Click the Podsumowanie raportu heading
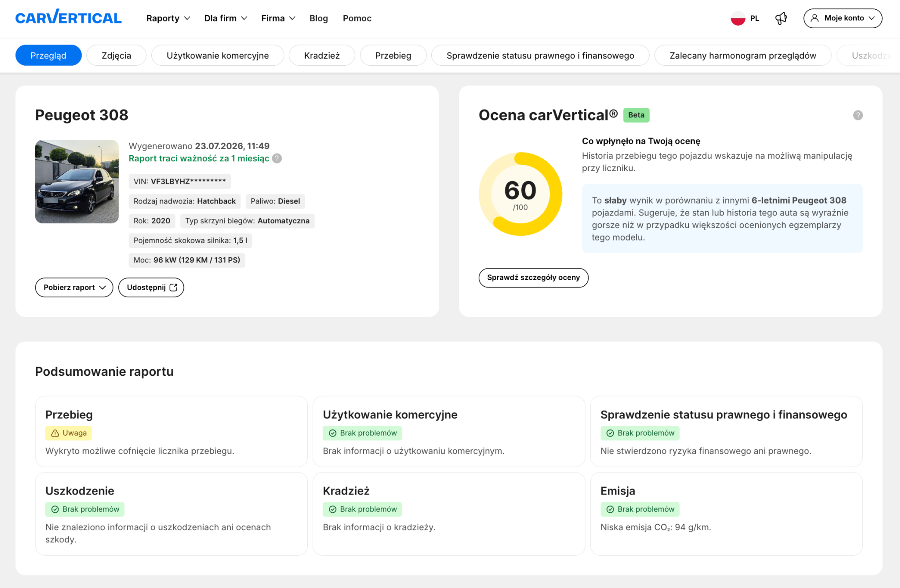 [104, 371]
